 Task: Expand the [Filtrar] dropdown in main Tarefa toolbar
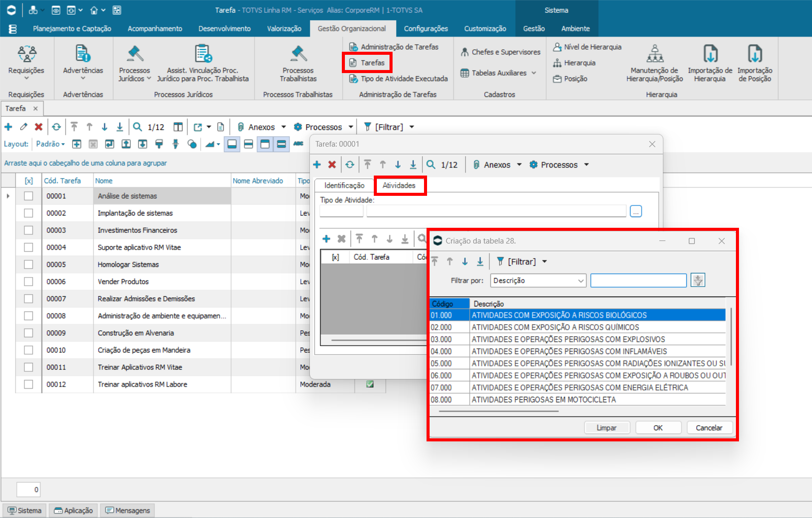click(412, 127)
